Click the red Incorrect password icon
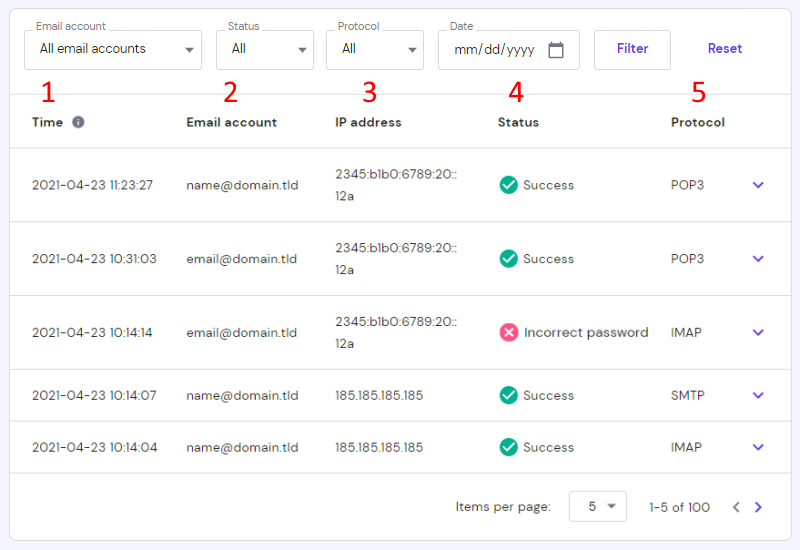The width and height of the screenshot is (800, 550). coord(509,332)
